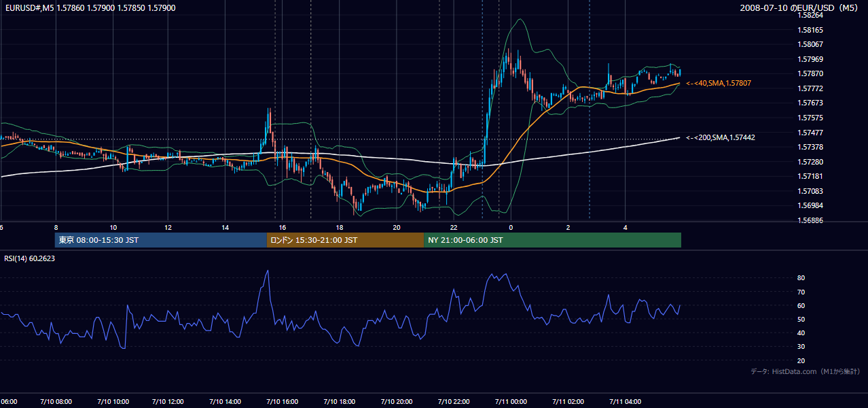Viewport: 868px width, 408px height.
Task: Click price axis label 1.57575
Action: click(810, 118)
